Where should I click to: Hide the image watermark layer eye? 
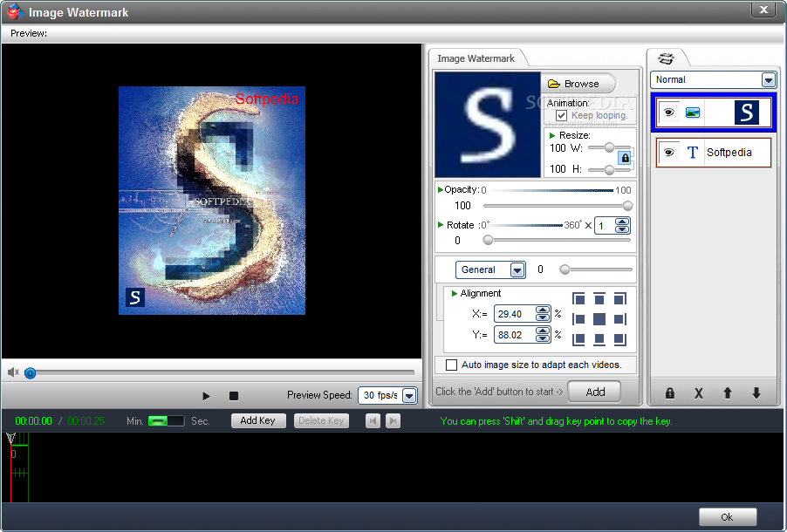point(668,112)
